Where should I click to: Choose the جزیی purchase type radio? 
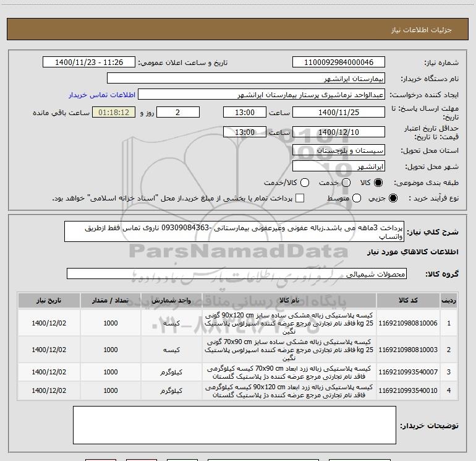tap(393, 198)
